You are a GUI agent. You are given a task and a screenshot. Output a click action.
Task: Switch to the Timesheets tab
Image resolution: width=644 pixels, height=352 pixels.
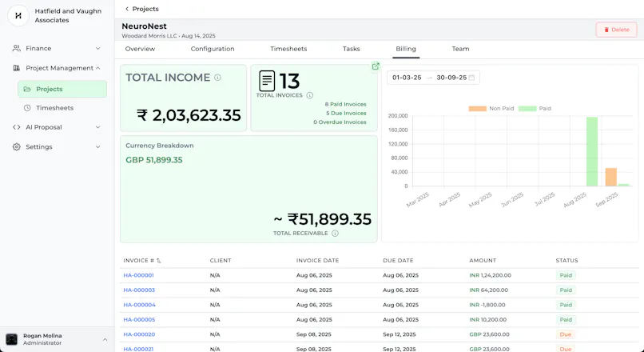click(x=288, y=49)
